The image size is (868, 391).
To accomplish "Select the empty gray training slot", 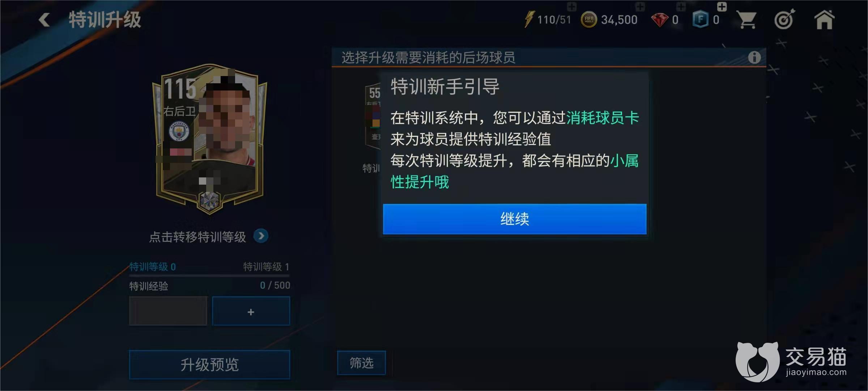I will tap(168, 311).
